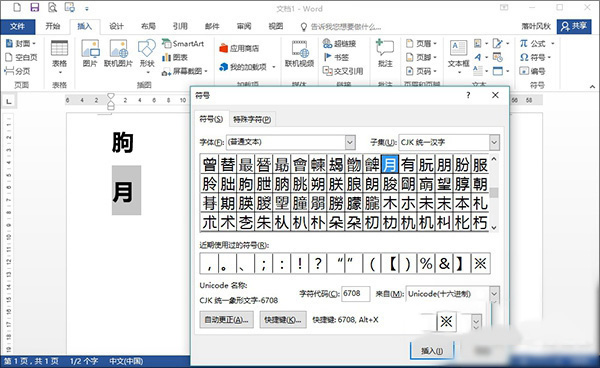
Task: Open the Symbol (符号) ribbon button
Action: pos(535,57)
